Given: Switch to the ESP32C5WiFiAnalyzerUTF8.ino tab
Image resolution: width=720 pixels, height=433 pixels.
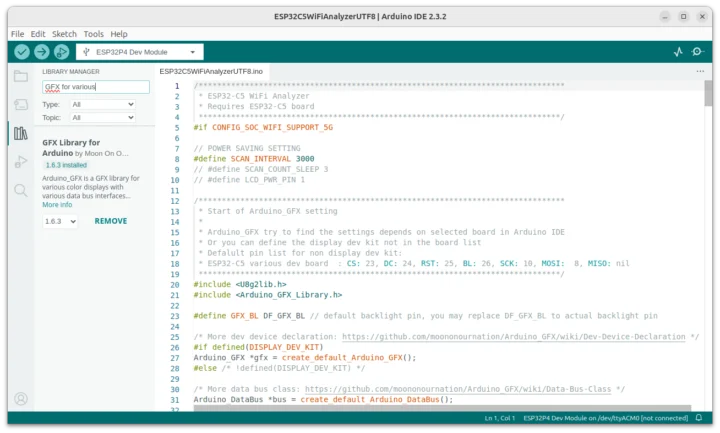Looking at the screenshot, I should [211, 72].
